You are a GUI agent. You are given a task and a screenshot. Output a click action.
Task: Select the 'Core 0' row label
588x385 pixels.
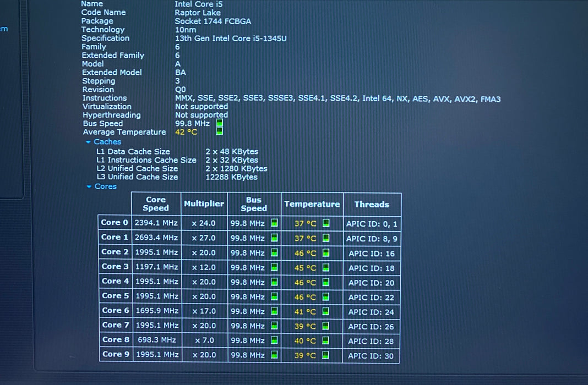[x=115, y=222]
